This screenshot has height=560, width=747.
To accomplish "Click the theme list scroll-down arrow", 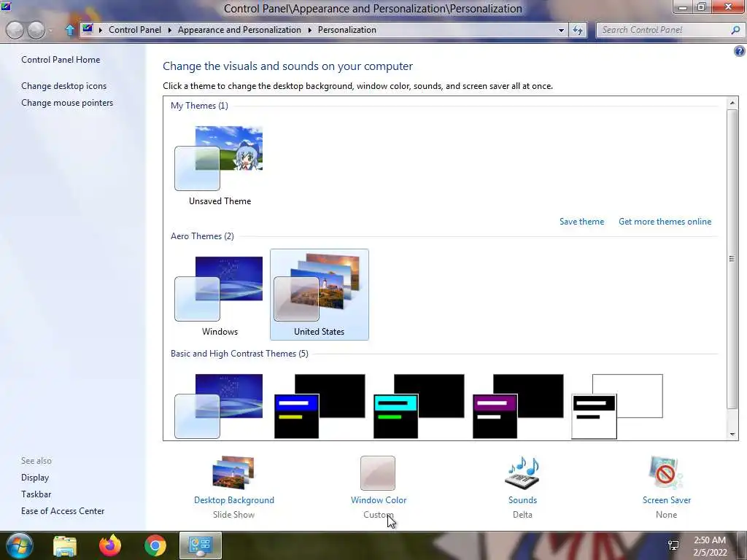I will pos(732,435).
